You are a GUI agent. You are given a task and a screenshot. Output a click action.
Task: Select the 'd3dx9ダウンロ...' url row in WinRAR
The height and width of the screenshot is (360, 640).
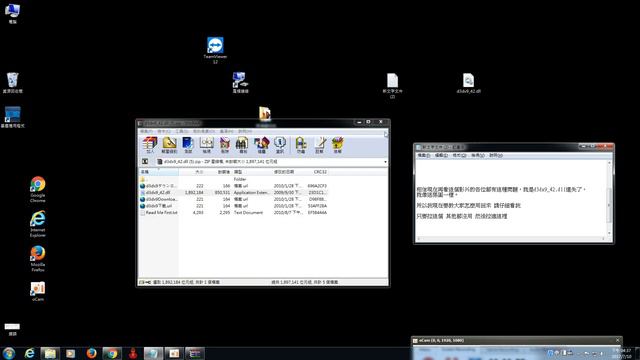coord(234,186)
